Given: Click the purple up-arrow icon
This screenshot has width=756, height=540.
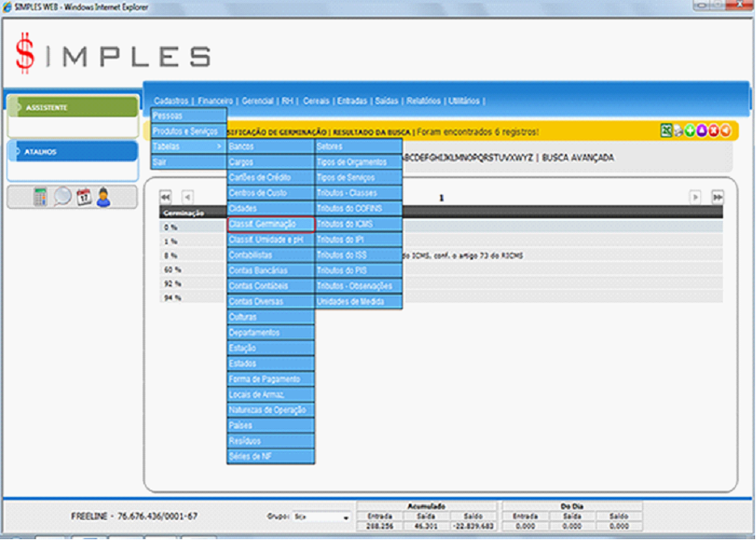Looking at the screenshot, I should [702, 131].
